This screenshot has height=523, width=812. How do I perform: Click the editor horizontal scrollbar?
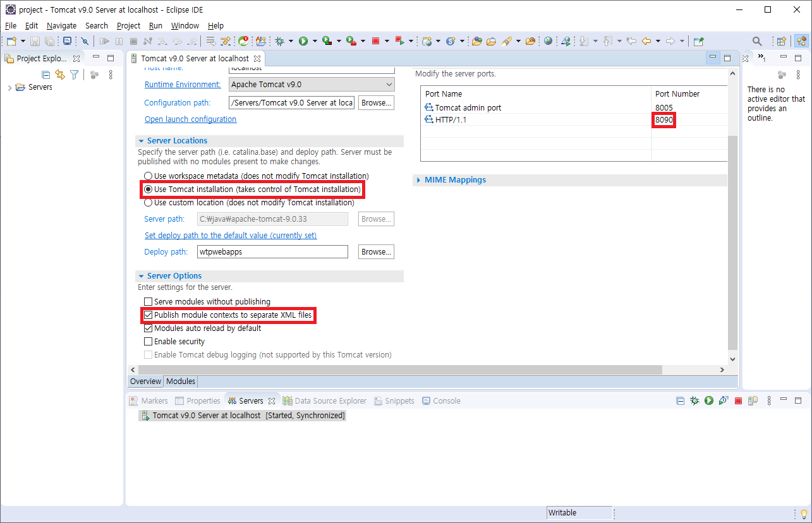click(x=400, y=370)
